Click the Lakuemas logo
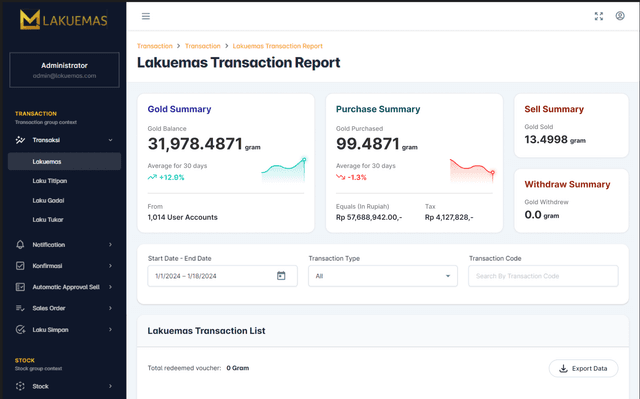640x399 pixels. (x=64, y=20)
